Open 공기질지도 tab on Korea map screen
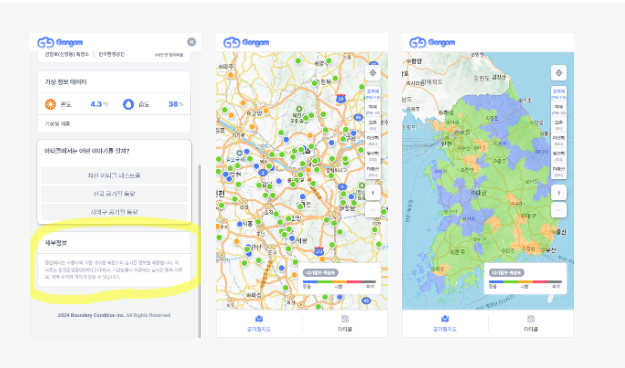 coord(445,323)
